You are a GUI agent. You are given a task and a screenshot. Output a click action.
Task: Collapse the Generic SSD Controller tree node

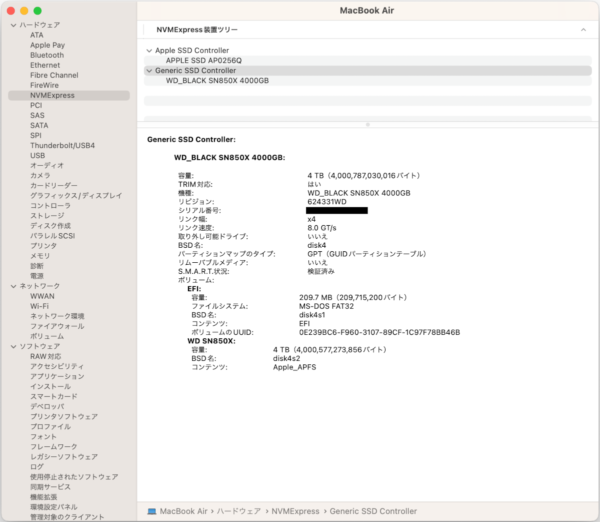tap(149, 71)
